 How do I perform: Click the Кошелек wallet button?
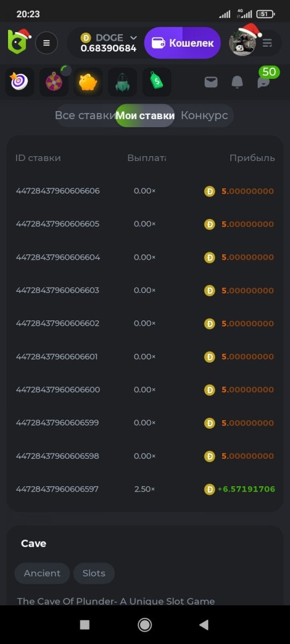pos(183,43)
